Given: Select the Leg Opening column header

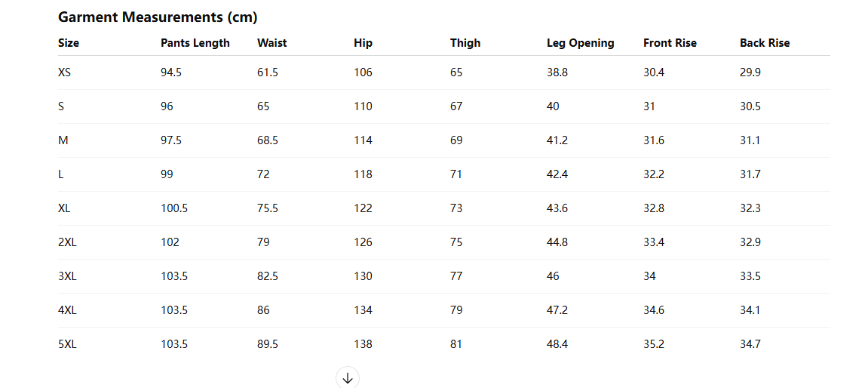Looking at the screenshot, I should pyautogui.click(x=580, y=43).
